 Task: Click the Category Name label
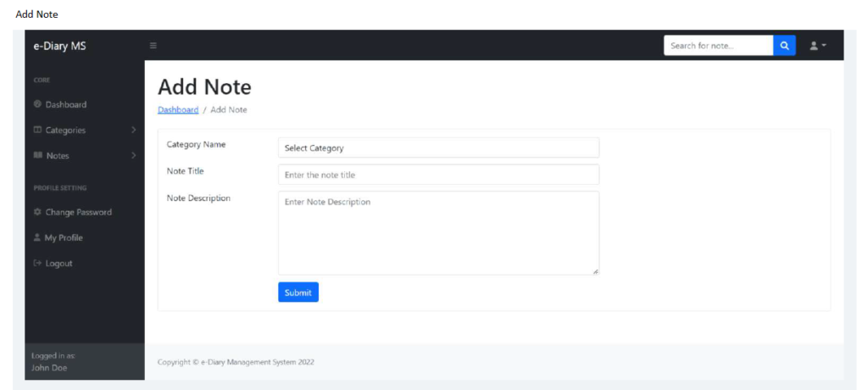tap(196, 145)
